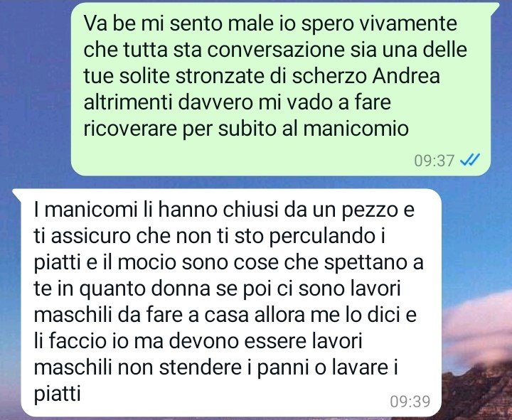Click the 09:39 timestamp
Viewport: 512px width, 420px height.
410,401
